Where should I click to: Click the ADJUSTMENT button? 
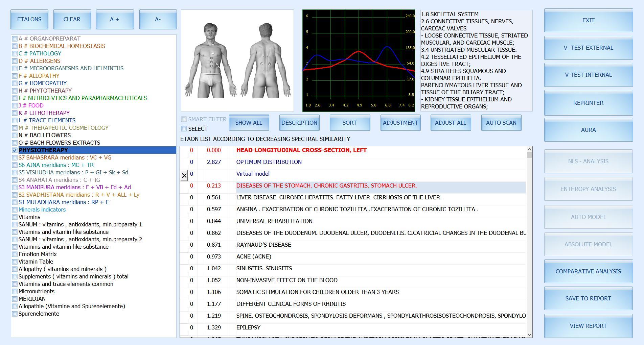pos(400,123)
